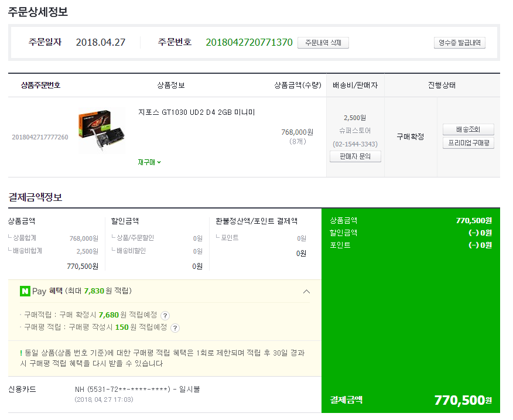Click the 주문내역 삭제 button
Screen dimensions: 513x420
323,43
